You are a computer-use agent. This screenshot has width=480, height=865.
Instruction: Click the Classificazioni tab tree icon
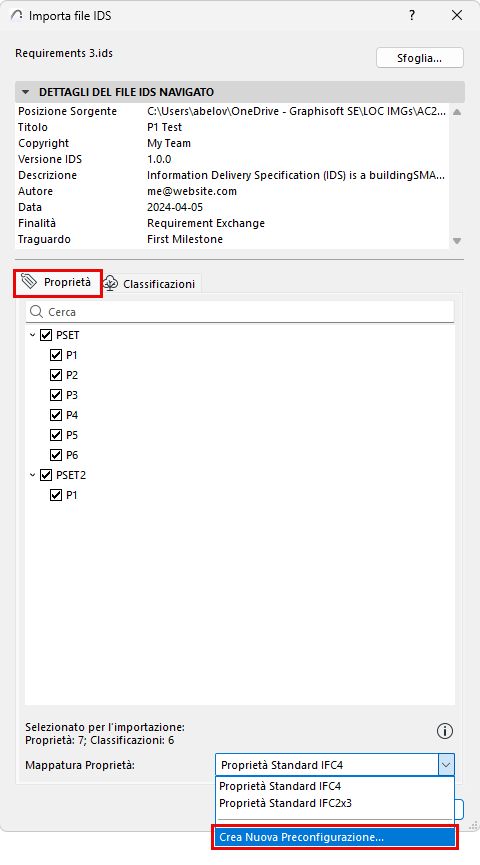tap(111, 284)
